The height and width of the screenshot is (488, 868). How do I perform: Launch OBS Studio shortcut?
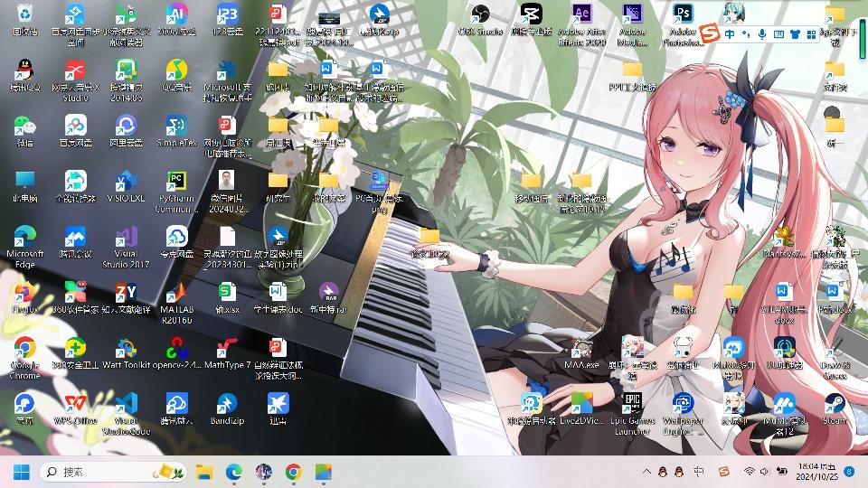pos(480,20)
